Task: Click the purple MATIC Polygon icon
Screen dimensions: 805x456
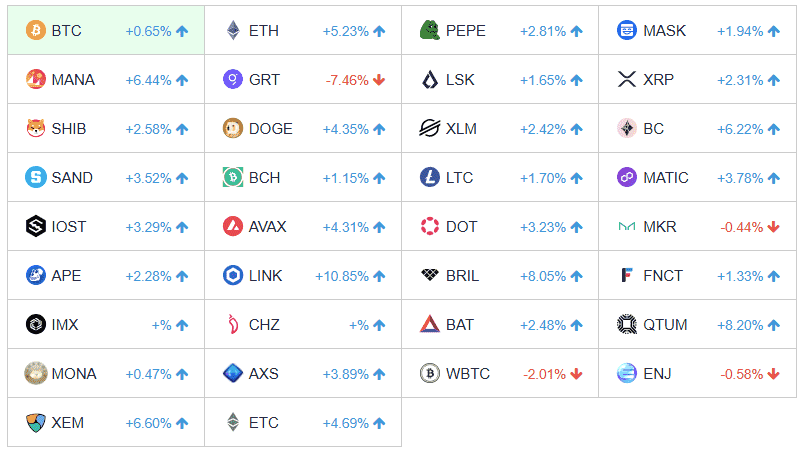Action: (627, 177)
